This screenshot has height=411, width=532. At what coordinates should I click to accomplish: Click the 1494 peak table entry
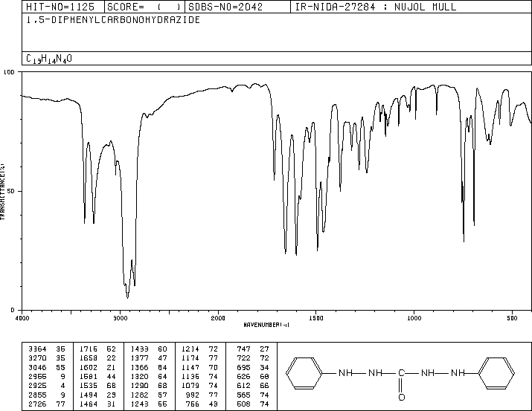point(97,395)
